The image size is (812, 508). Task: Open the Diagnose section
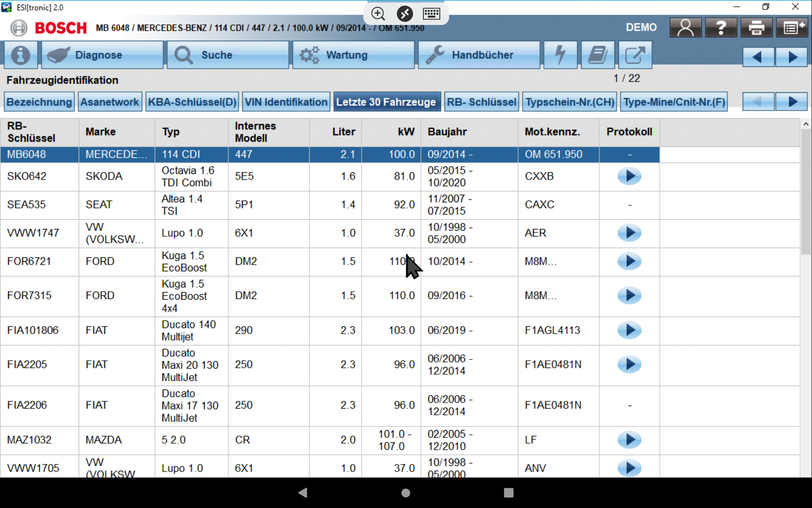click(x=102, y=55)
